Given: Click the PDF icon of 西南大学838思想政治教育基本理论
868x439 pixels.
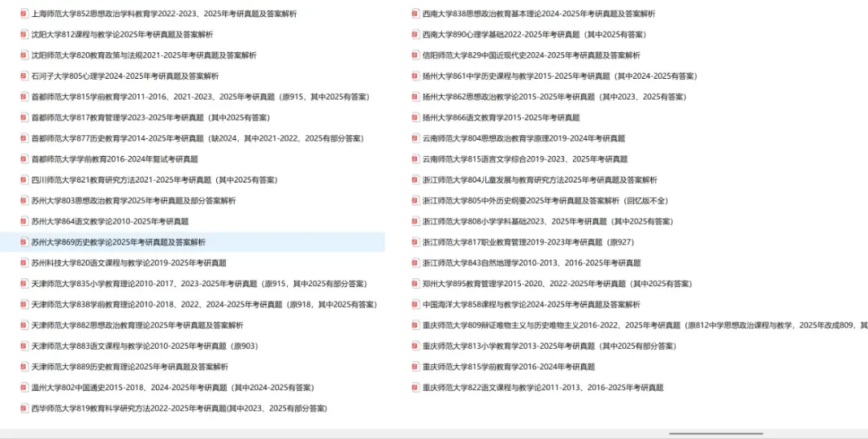Looking at the screenshot, I should (x=416, y=14).
